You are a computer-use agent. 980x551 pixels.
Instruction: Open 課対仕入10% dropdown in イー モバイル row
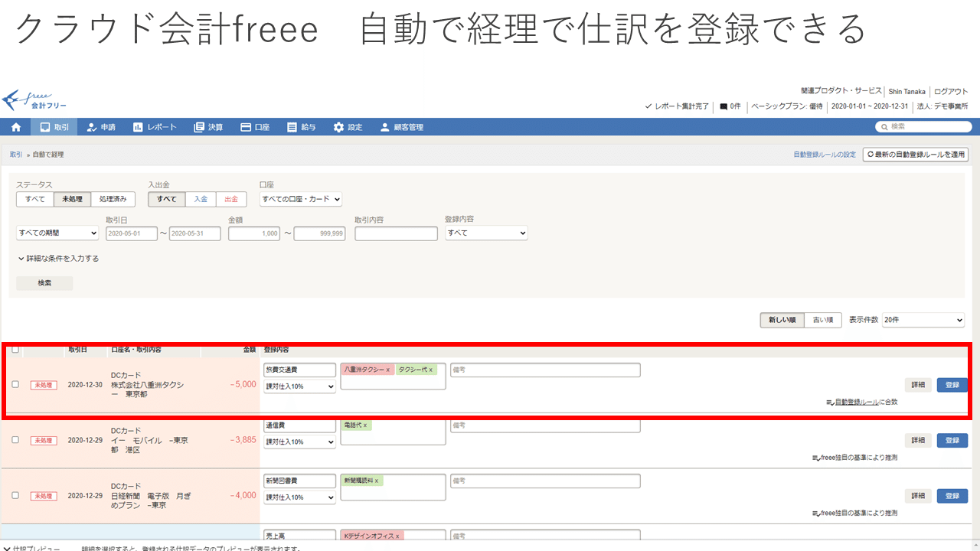[x=300, y=442]
